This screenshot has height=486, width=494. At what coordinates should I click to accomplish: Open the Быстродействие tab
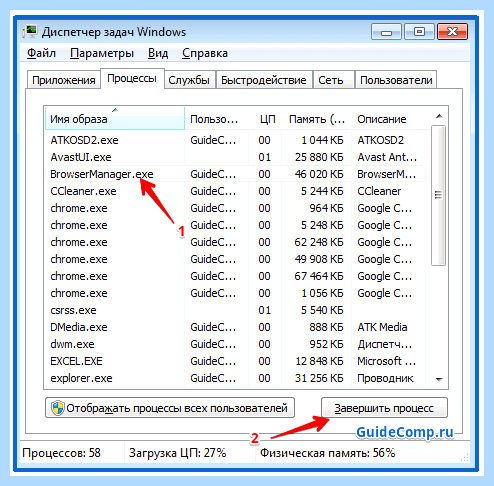pyautogui.click(x=264, y=80)
